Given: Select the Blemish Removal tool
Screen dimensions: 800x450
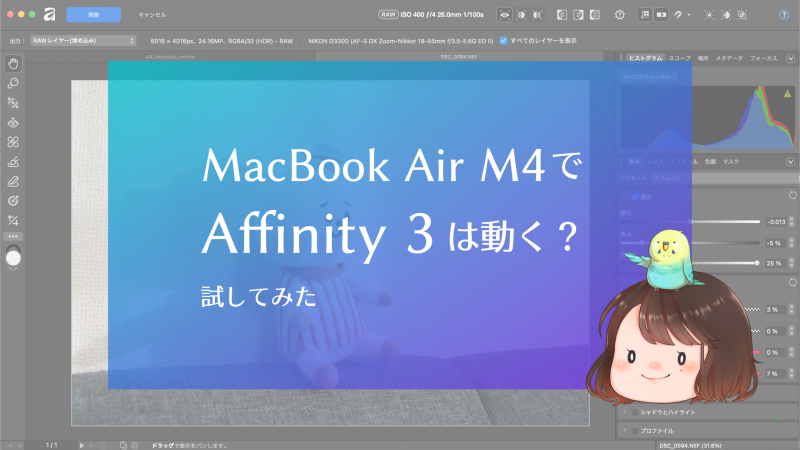Looking at the screenshot, I should 13,142.
